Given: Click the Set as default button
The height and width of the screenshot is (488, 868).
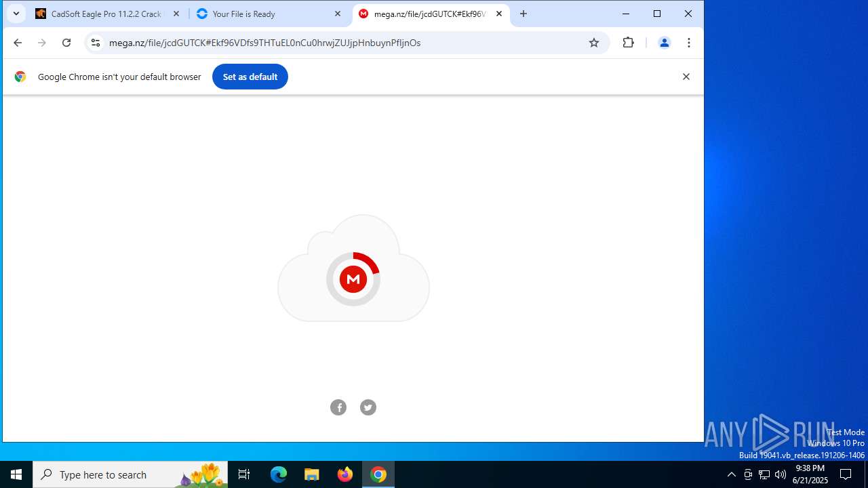Looking at the screenshot, I should pos(250,77).
